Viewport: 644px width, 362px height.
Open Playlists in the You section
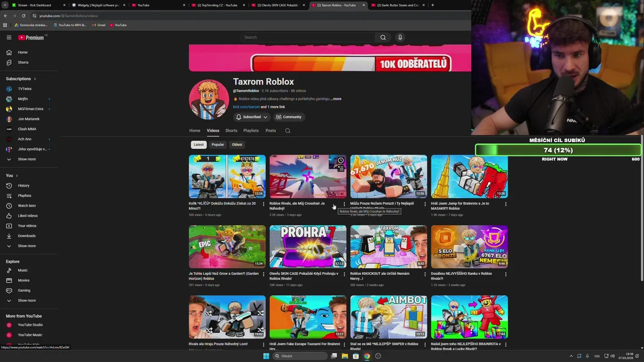coord(25,196)
